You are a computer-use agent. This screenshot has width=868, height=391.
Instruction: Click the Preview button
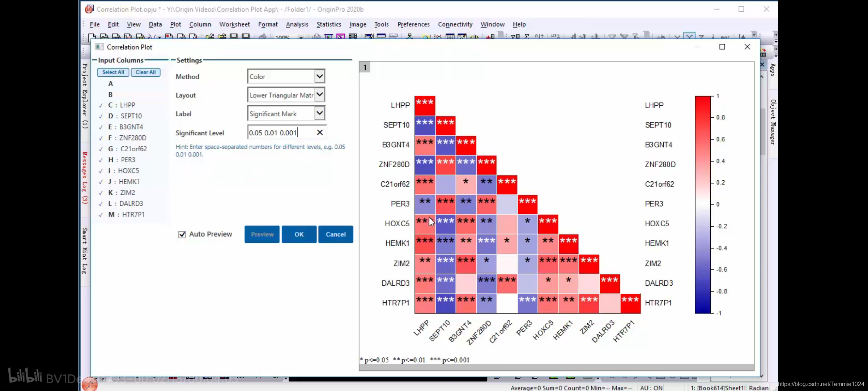point(262,234)
